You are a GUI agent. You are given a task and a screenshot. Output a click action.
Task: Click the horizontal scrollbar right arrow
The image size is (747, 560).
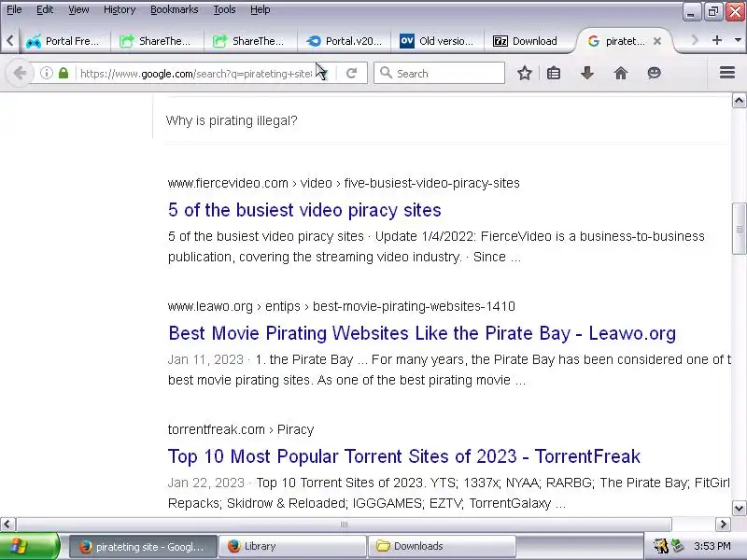[723, 525]
